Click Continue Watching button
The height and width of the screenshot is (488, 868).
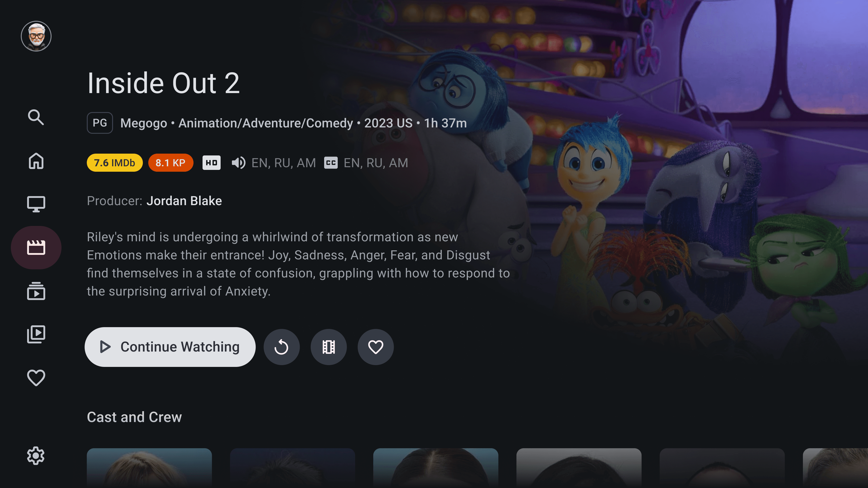click(170, 347)
